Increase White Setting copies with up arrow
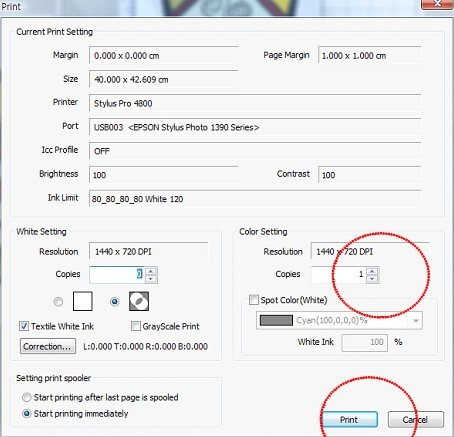454x437 pixels. 151,271
